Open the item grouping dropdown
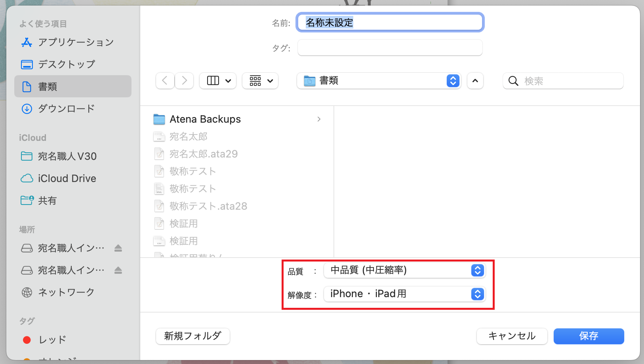 (x=261, y=81)
